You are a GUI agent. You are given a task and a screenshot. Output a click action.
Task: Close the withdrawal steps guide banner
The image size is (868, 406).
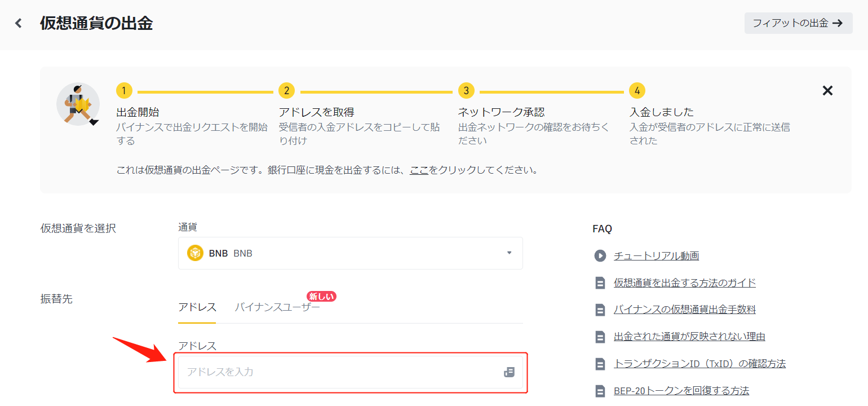tap(827, 90)
